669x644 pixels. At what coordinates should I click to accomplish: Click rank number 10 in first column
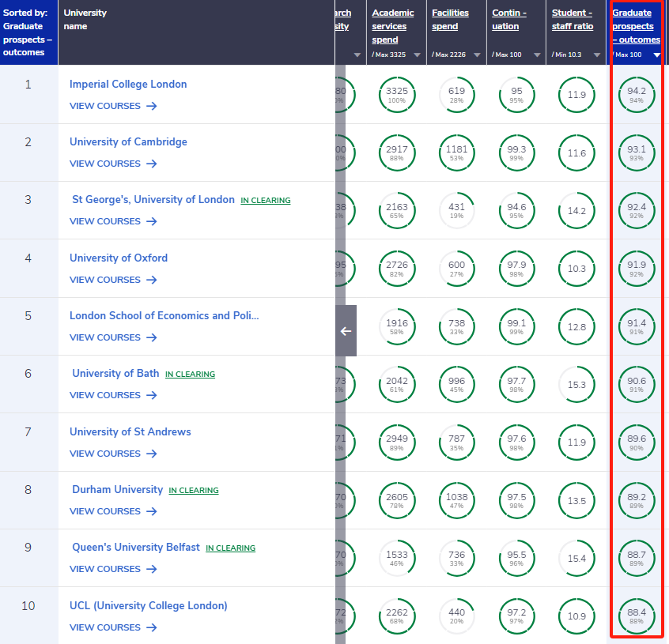point(28,605)
